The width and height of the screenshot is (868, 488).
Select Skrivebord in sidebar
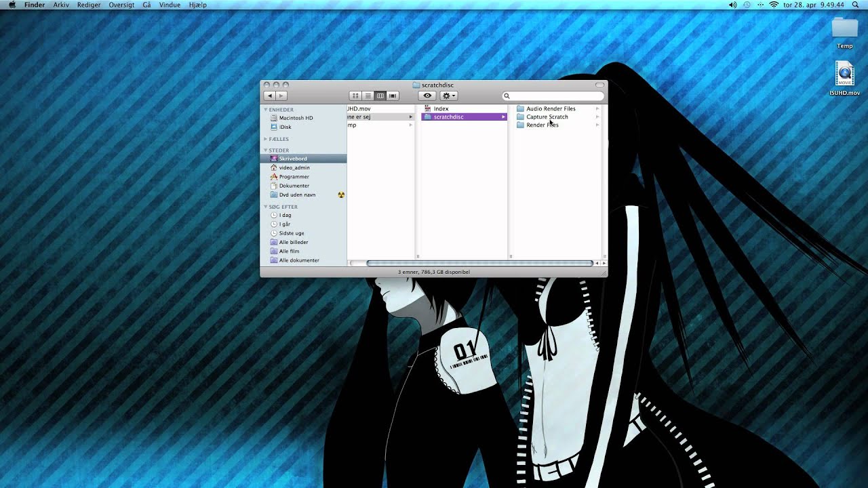click(303, 159)
